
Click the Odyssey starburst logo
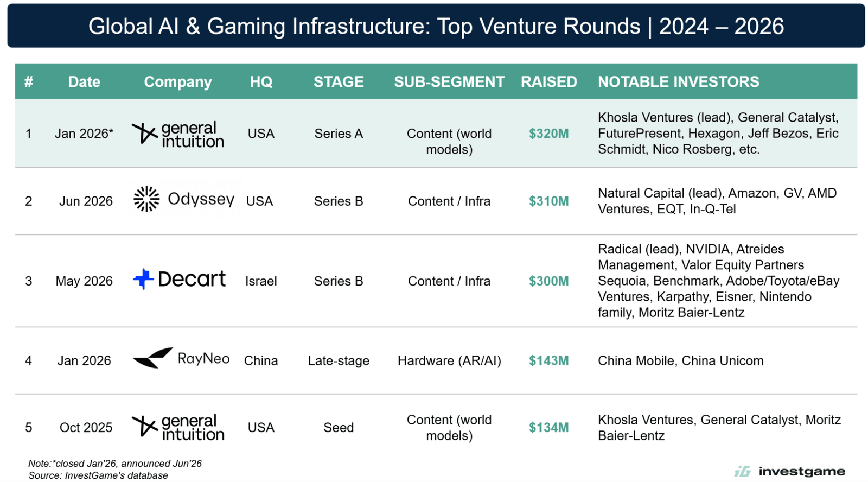[146, 199]
